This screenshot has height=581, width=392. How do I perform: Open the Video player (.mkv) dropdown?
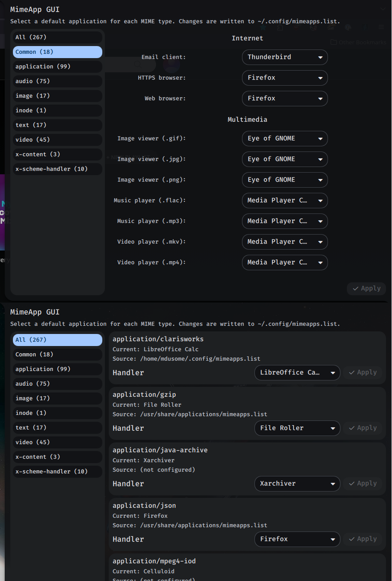pos(285,242)
